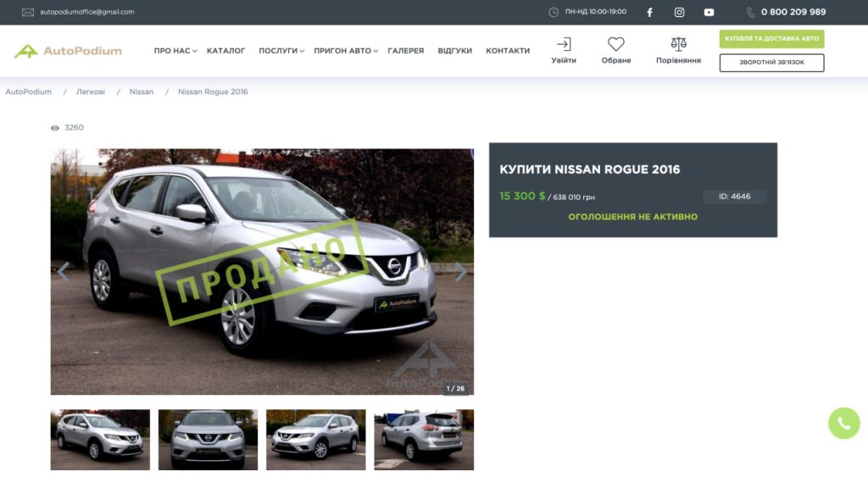
Task: Click the 638 010 грн price
Action: pos(574,197)
